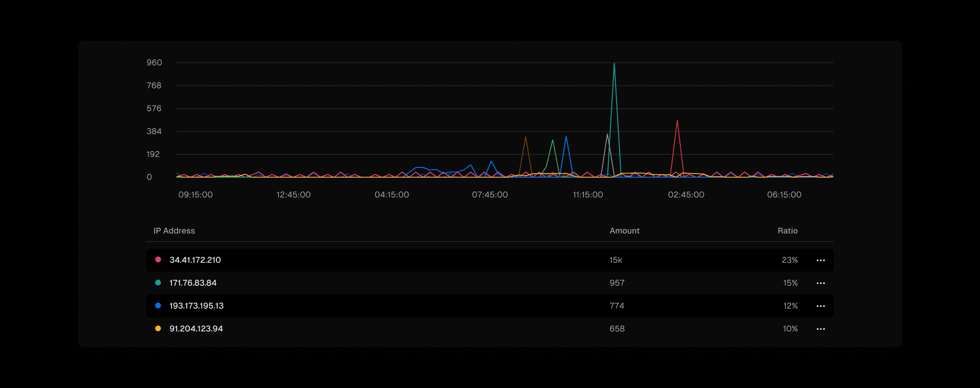Select the IP address 91.204.123.94
Screen dimensions: 980x388
pos(196,329)
